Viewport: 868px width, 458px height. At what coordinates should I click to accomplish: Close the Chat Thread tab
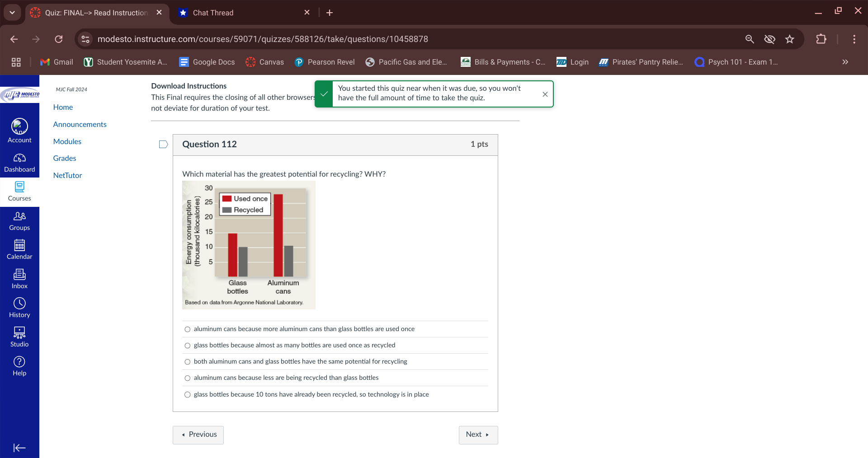[x=307, y=13]
